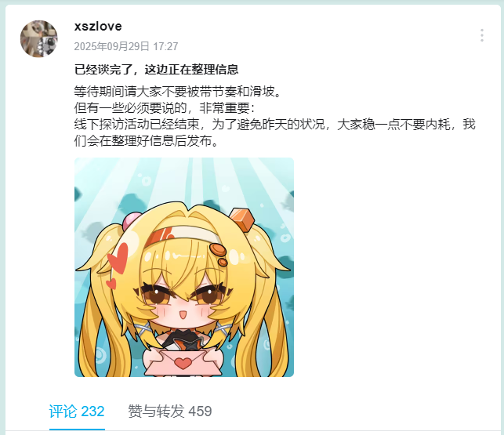Click xszlove's round profile avatar
The width and height of the screenshot is (504, 435).
(39, 39)
